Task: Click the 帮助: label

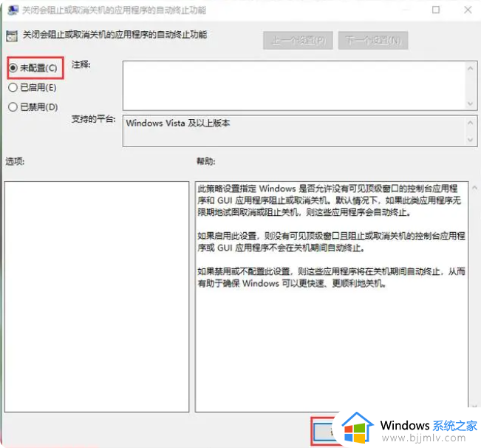Action: pyautogui.click(x=206, y=161)
